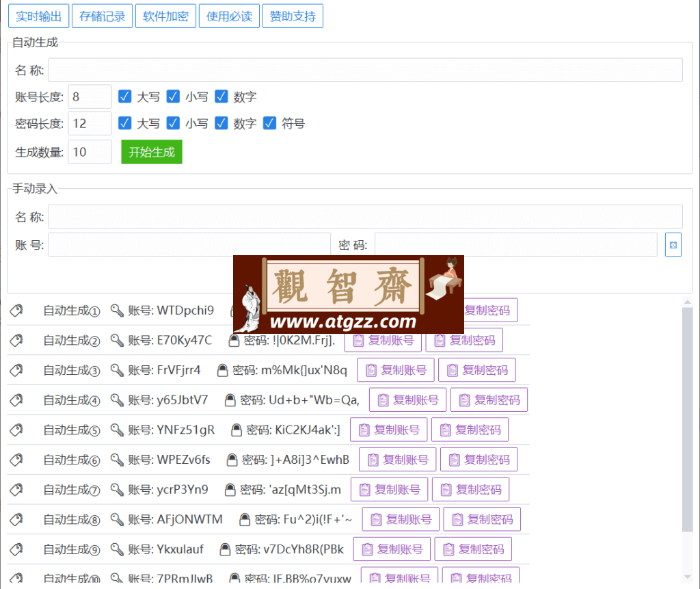Copy account FrVFjrr4 with 复制账号
The height and width of the screenshot is (589, 700).
396,370
